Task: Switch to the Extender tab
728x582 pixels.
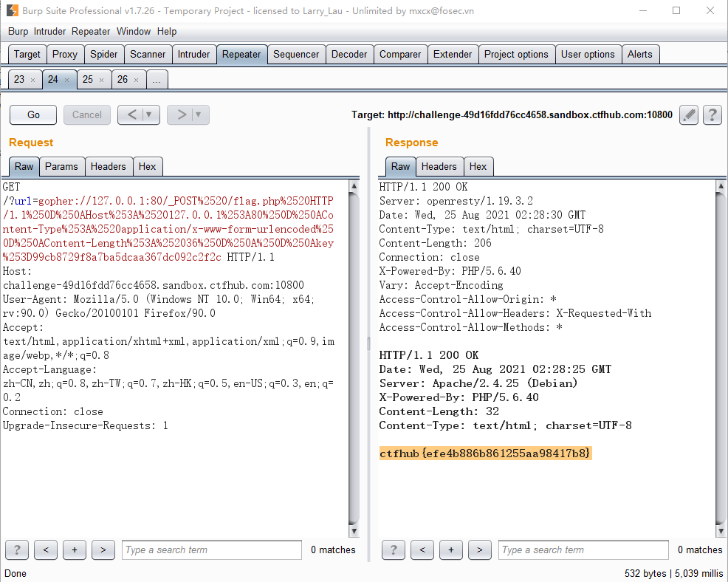Action: (x=453, y=55)
